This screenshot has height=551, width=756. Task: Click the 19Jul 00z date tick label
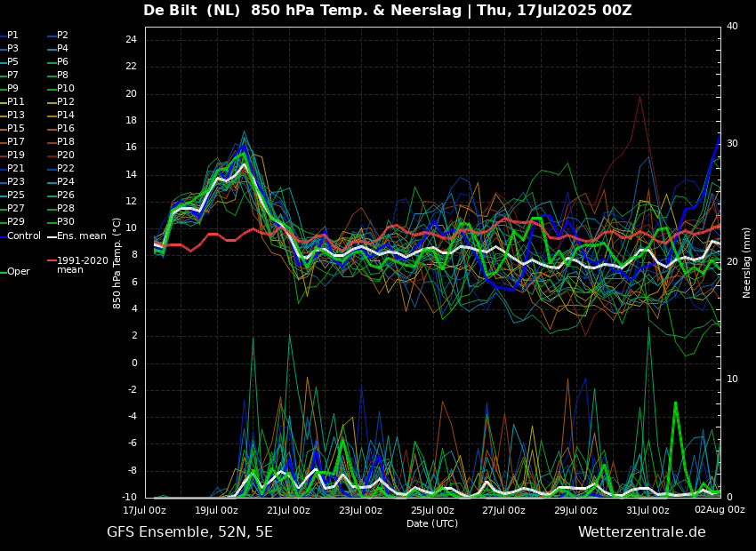(217, 510)
